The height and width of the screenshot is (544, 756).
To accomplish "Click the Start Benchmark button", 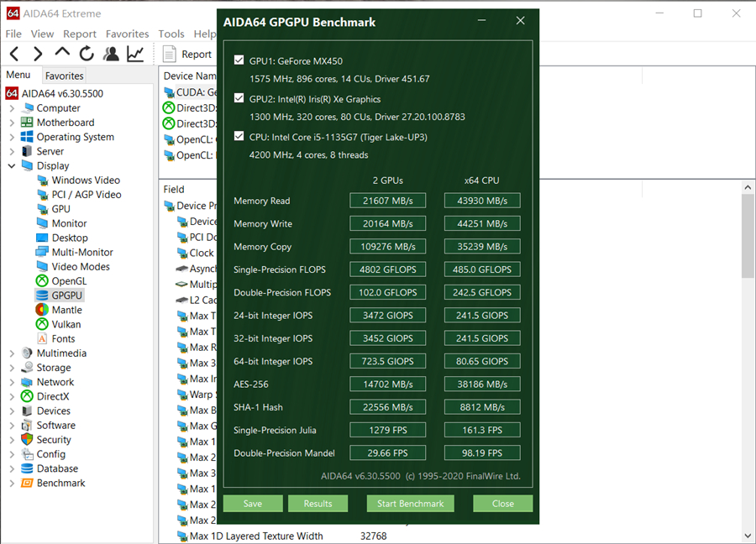I will tap(410, 504).
